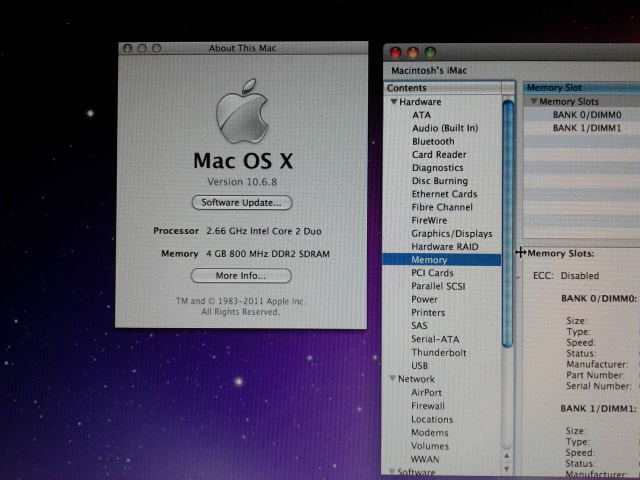Collapse the Network section disclosure triangle
Viewport: 640px width, 480px height.
point(392,380)
